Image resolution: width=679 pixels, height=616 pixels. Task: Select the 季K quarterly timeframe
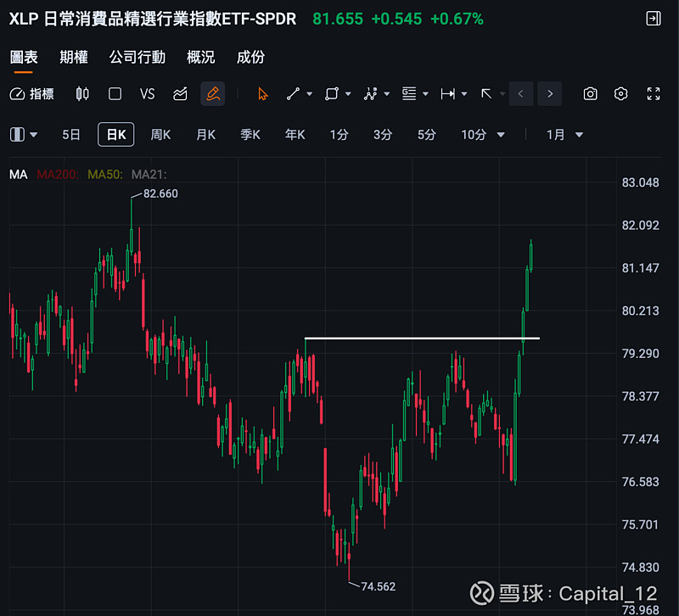pyautogui.click(x=250, y=135)
